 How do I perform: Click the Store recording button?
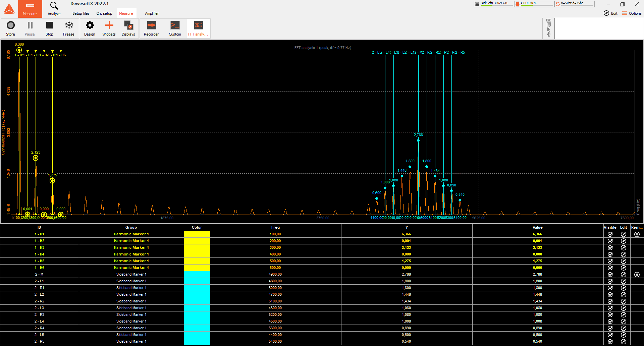click(x=10, y=28)
